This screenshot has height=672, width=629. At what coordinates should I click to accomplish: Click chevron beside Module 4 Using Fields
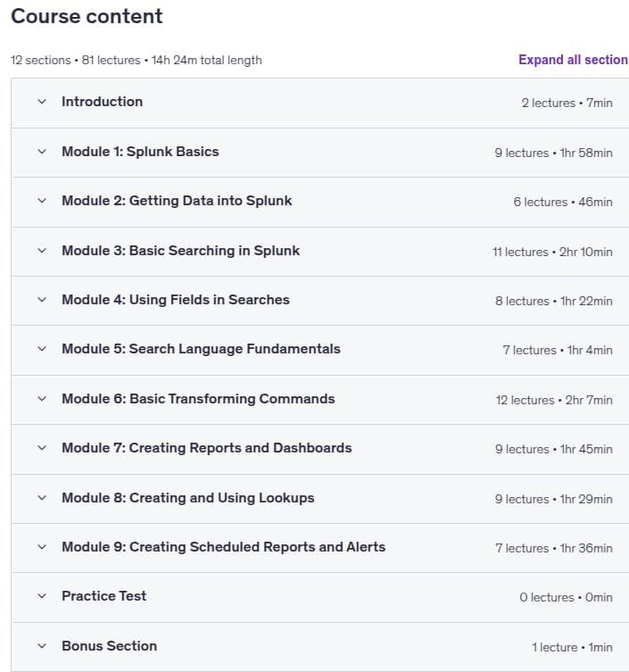click(42, 300)
